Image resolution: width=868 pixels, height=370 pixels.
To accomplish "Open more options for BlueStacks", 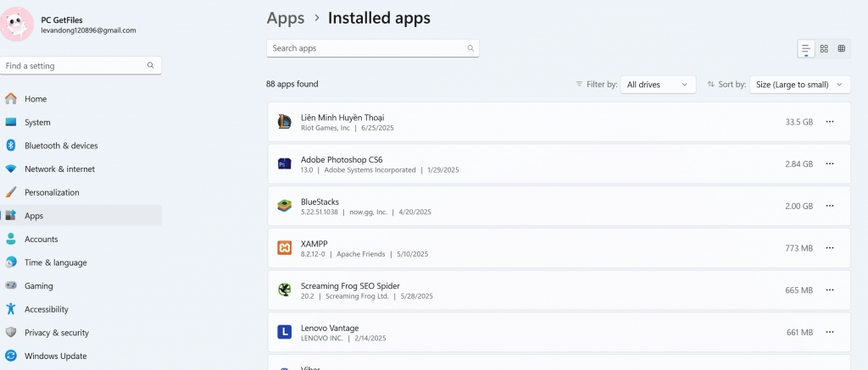I will point(829,206).
